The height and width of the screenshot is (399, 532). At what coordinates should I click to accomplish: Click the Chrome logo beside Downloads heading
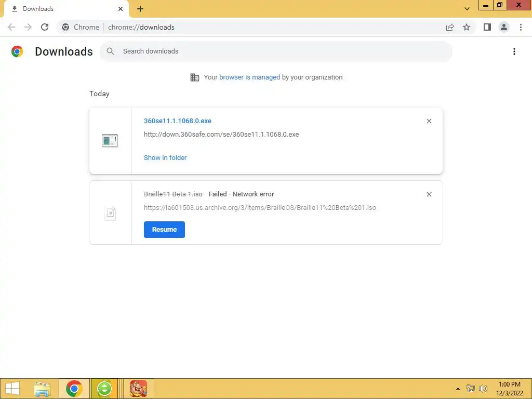[17, 51]
